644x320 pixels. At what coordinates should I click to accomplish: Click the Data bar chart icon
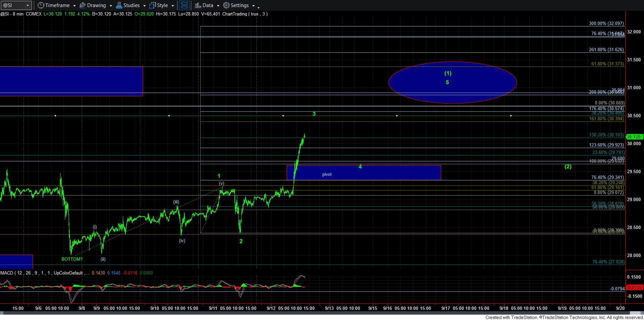click(198, 5)
